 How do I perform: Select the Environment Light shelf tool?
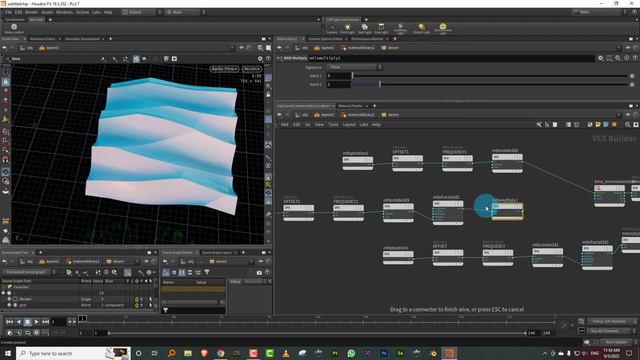pos(442,29)
